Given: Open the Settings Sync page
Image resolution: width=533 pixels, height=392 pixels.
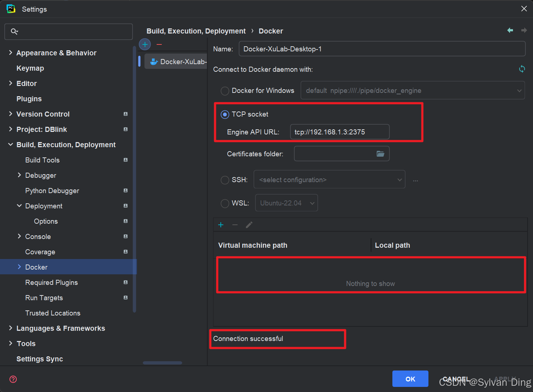Looking at the screenshot, I should (x=40, y=359).
